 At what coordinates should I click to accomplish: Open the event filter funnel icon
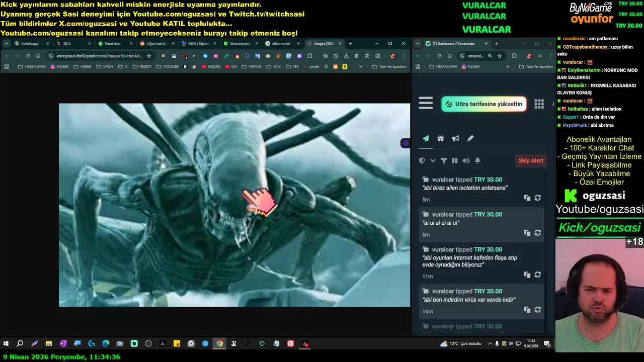pos(444,160)
